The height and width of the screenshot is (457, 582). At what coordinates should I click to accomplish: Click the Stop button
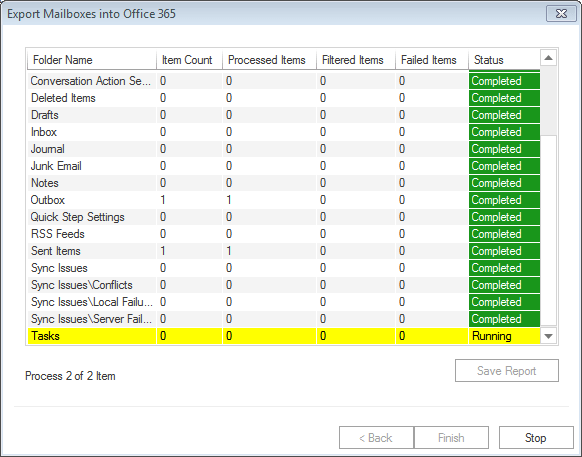click(536, 438)
